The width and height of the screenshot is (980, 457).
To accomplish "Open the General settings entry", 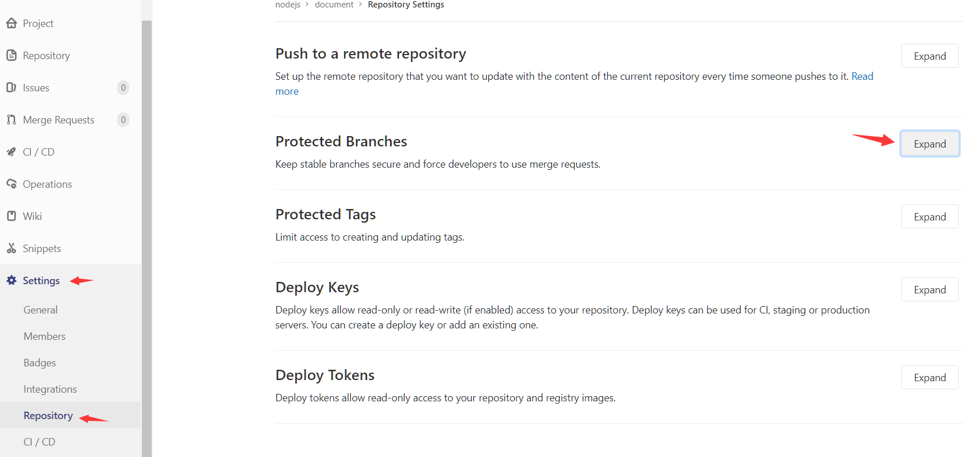I will (40, 309).
